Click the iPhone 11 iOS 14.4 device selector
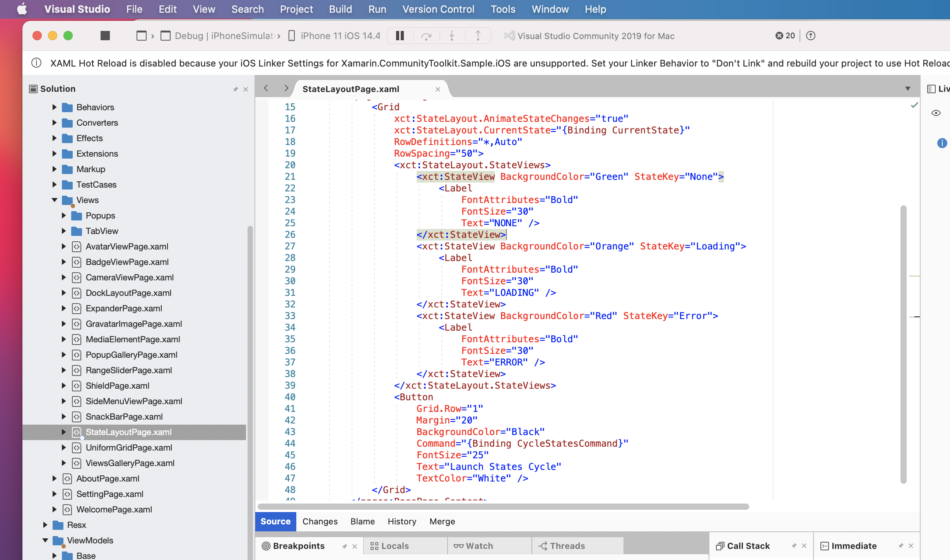Image resolution: width=950 pixels, height=560 pixels. (x=335, y=36)
